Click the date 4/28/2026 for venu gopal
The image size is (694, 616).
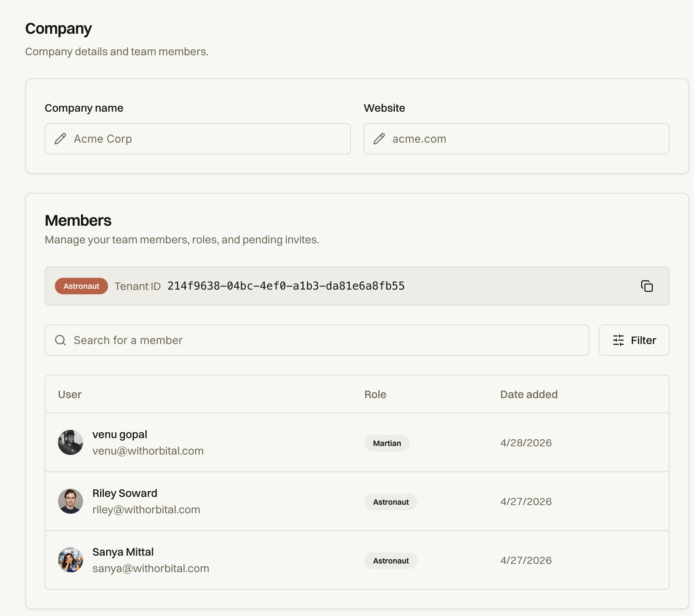[x=526, y=443]
